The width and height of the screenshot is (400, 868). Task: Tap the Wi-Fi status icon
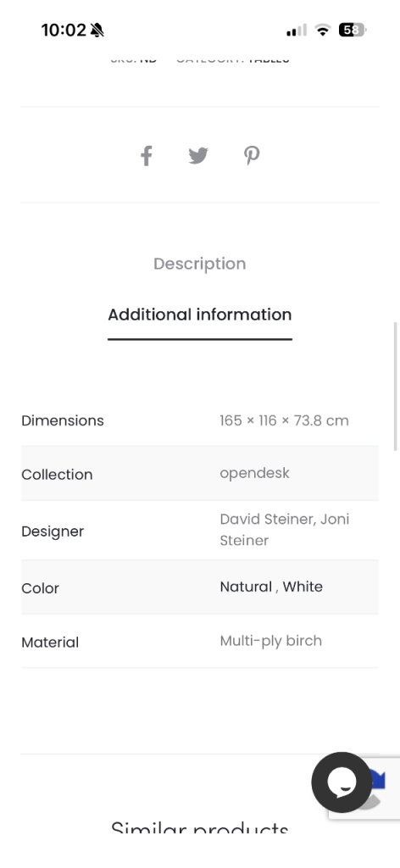[x=322, y=30]
